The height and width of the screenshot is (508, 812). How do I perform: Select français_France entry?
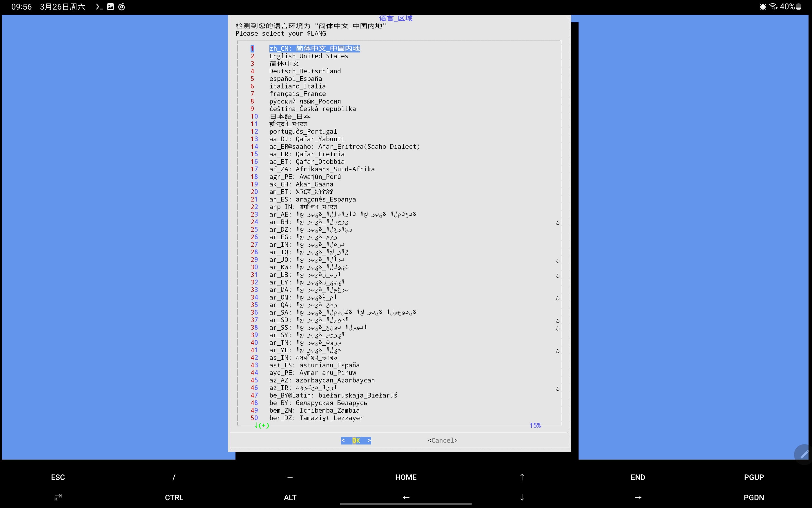[298, 94]
